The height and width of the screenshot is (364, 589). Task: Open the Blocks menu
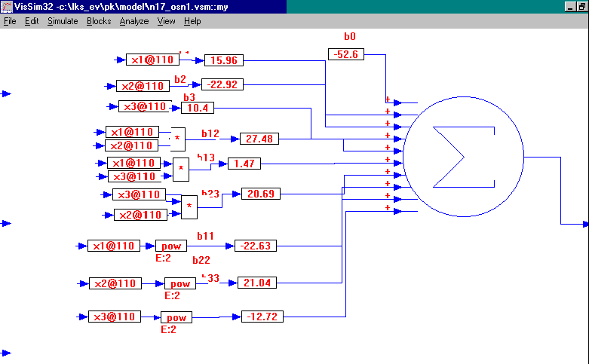pyautogui.click(x=99, y=21)
